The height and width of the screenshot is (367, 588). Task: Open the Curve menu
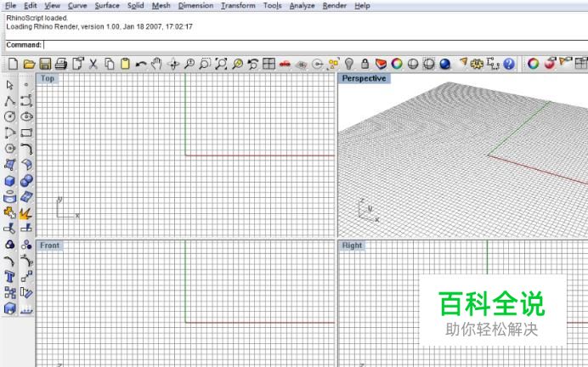tap(77, 6)
